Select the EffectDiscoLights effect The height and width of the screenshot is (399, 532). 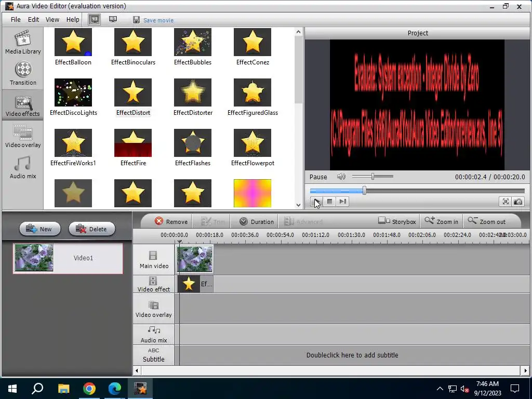coord(73,97)
